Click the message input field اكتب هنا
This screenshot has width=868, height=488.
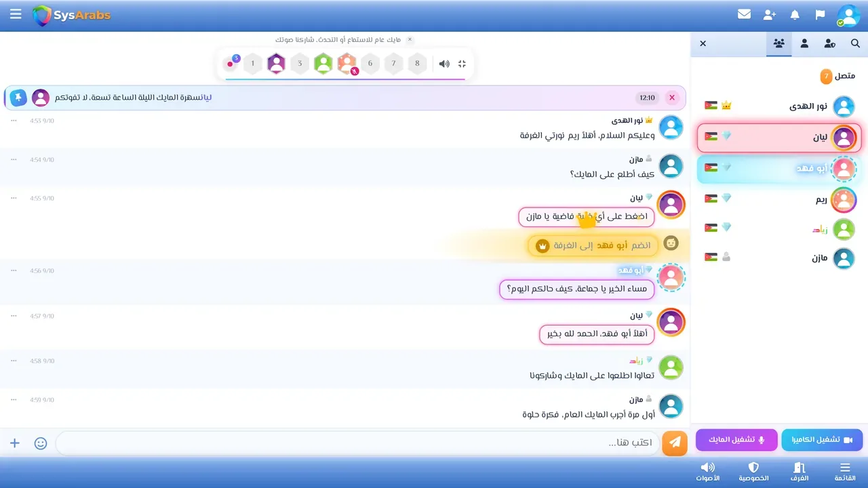(357, 443)
